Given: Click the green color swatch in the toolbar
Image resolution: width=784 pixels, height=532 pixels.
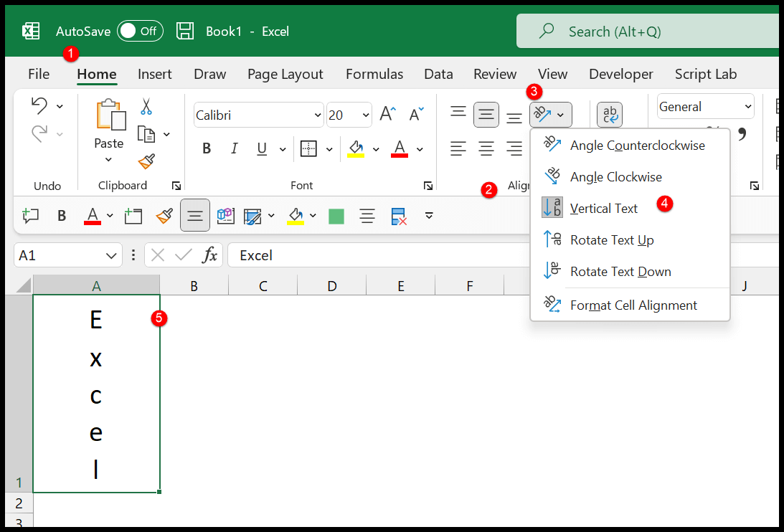Looking at the screenshot, I should click(x=336, y=216).
